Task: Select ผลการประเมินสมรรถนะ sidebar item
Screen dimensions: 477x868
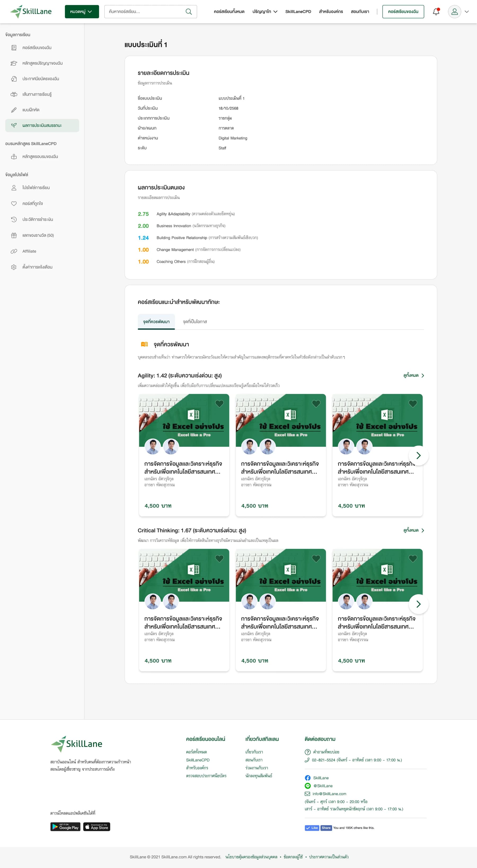Action: (42, 125)
